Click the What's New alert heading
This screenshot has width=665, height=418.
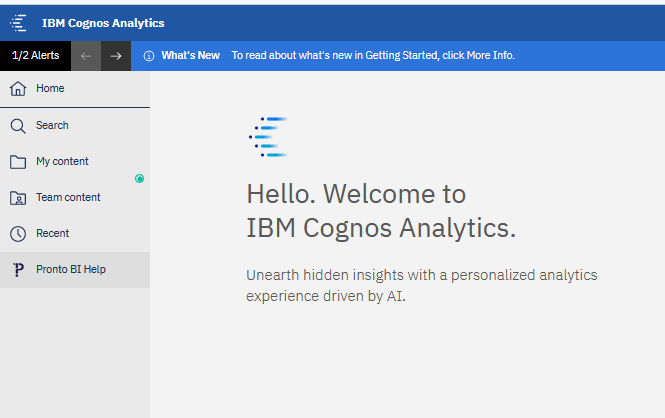point(190,56)
